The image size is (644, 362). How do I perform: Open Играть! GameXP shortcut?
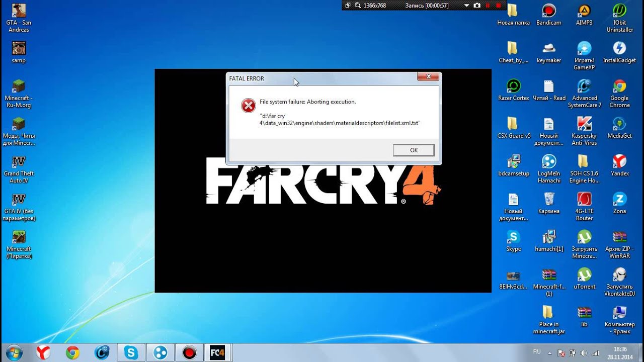(x=584, y=56)
